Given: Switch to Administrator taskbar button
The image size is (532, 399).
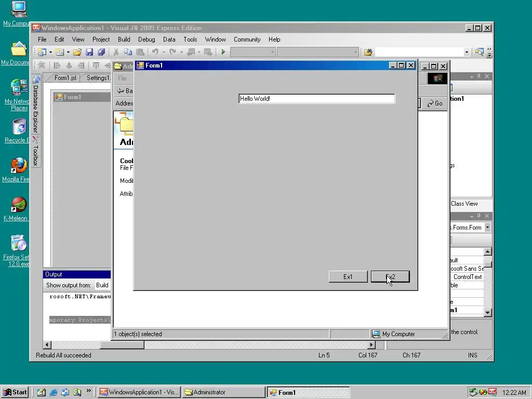Looking at the screenshot, I should pyautogui.click(x=223, y=392).
